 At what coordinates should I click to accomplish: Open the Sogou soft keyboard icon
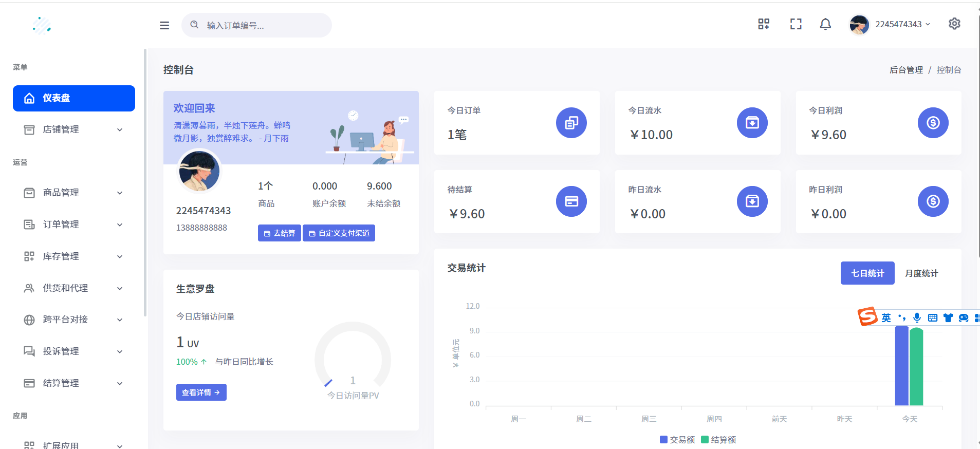click(933, 318)
